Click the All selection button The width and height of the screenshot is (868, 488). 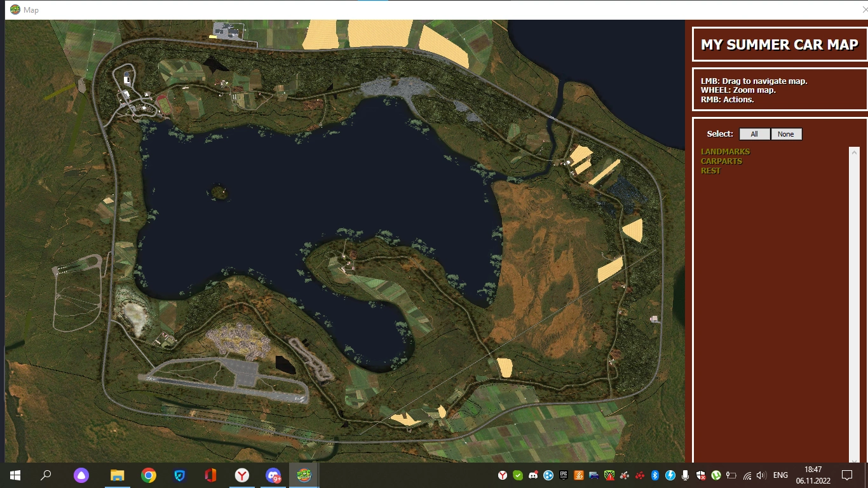tap(755, 134)
